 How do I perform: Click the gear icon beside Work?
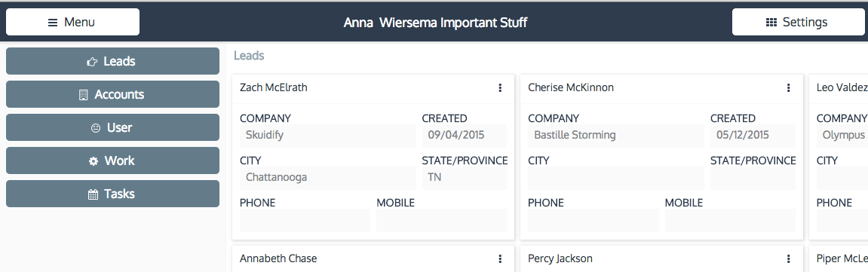pos(93,161)
